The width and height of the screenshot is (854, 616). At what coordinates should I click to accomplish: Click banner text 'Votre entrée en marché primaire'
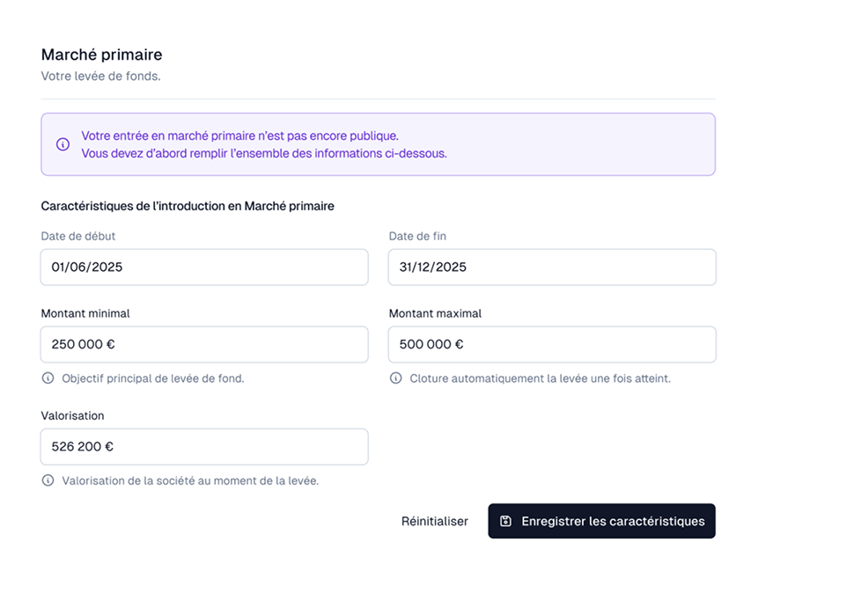pyautogui.click(x=239, y=136)
